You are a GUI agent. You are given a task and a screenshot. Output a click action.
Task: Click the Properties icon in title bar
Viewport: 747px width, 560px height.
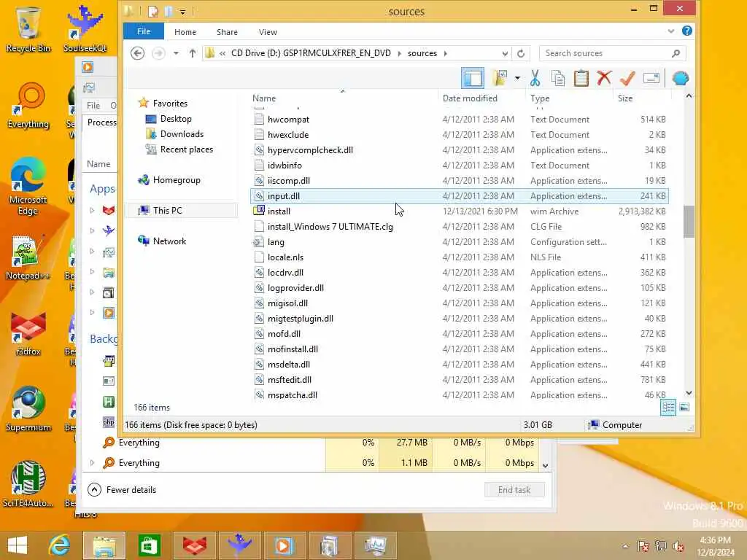[x=153, y=11]
